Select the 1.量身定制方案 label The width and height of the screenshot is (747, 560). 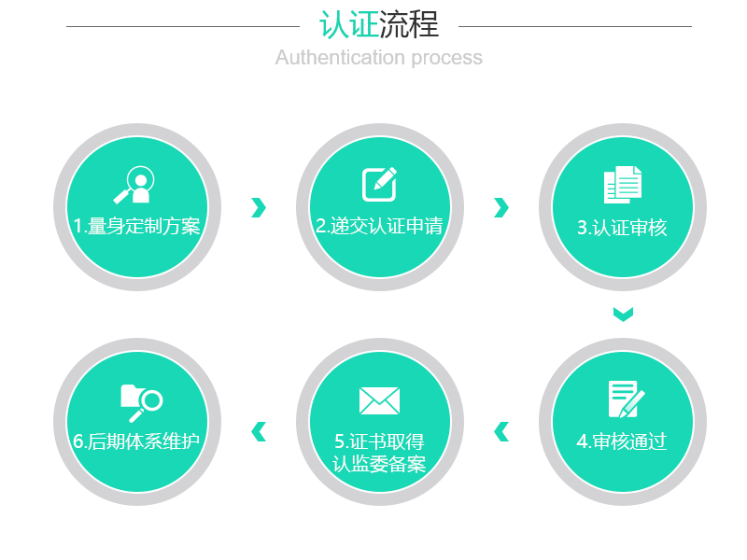click(x=136, y=226)
